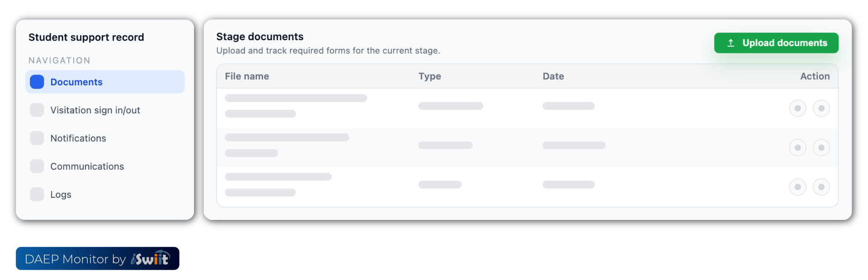868x280 pixels.
Task: Expand the Date column options
Action: coord(553,76)
